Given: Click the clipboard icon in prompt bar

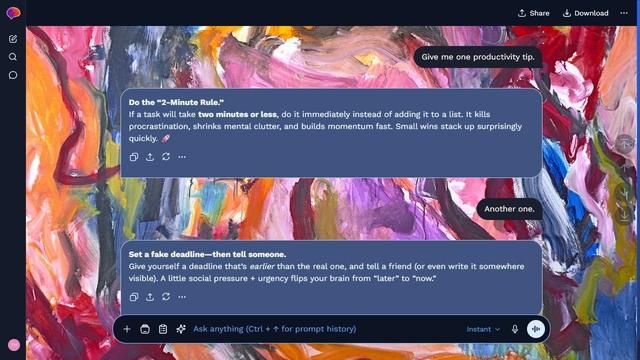Looking at the screenshot, I should (x=163, y=329).
